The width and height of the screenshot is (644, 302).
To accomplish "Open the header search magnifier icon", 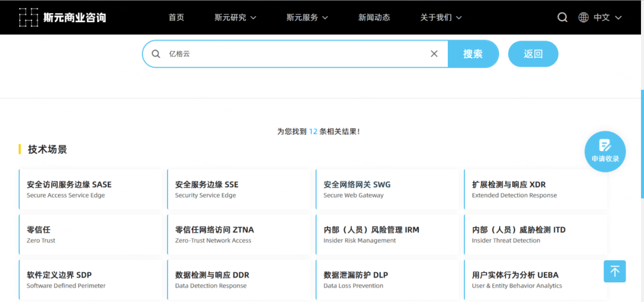I will pos(562,17).
